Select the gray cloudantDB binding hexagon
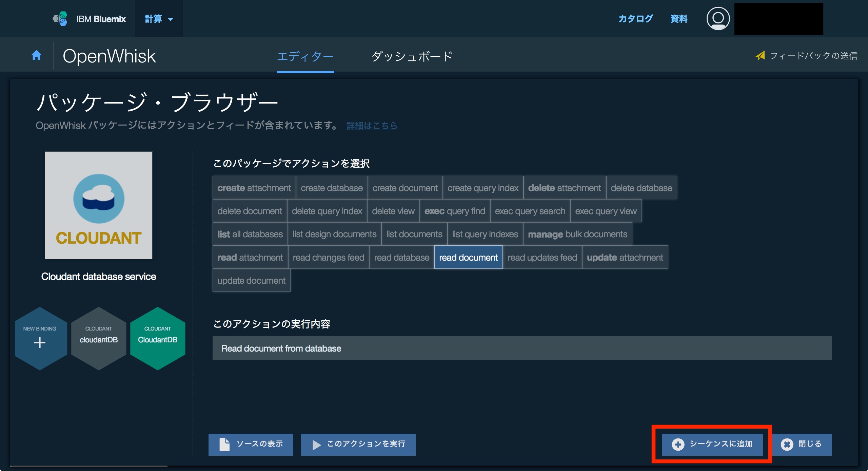Screen dimensions: 868x471 pos(99,338)
